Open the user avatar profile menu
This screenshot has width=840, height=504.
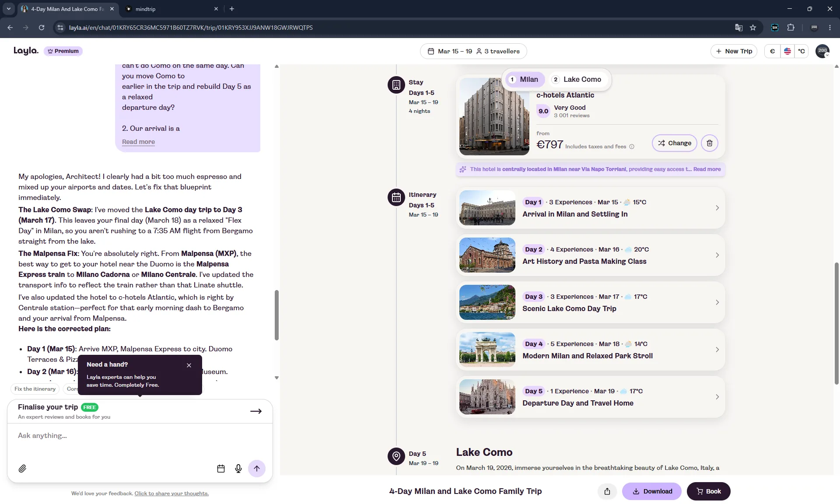[822, 51]
